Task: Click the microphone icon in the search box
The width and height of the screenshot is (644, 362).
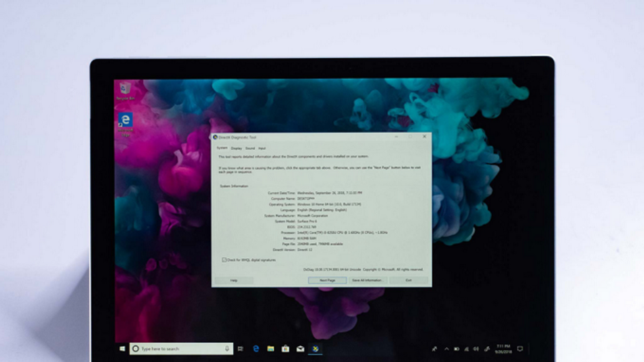Action: [227, 349]
